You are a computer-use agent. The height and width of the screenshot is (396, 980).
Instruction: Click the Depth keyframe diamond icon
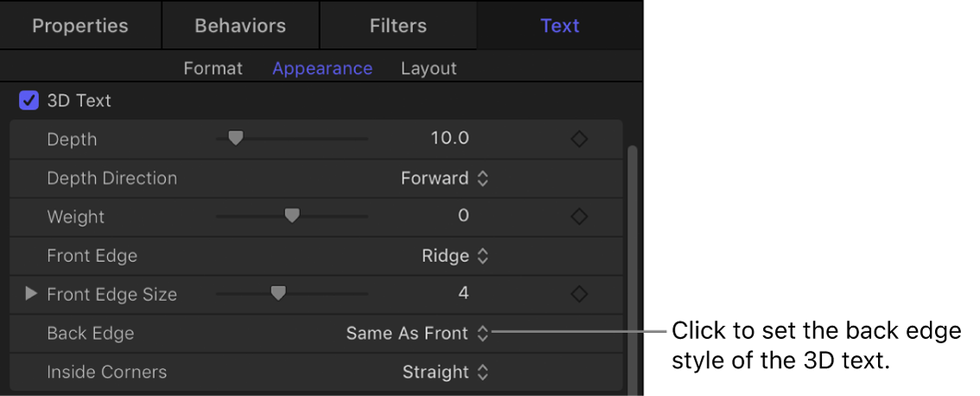coord(580,139)
